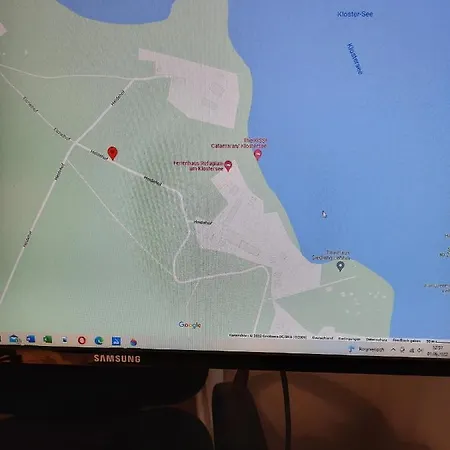Viewport: 450px width, 450px height.
Task: Click the Seglerheim place label
Action: tap(332, 255)
